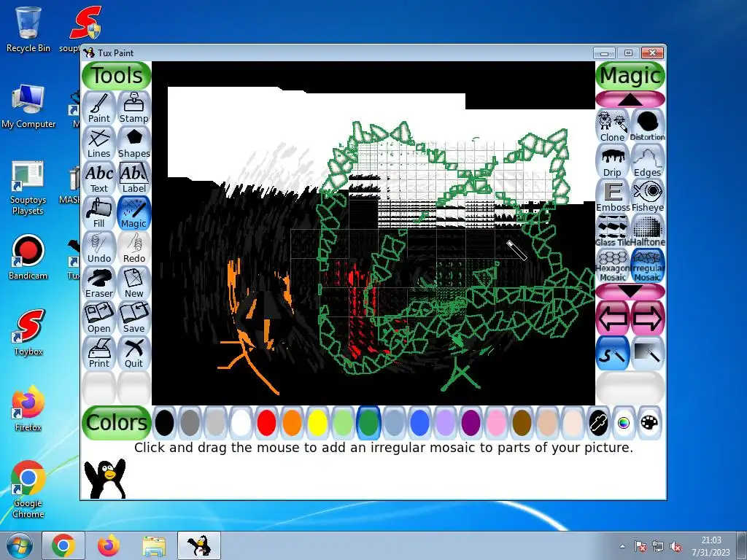Select the orange color swatch
The width and height of the screenshot is (747, 560).
coord(292,423)
